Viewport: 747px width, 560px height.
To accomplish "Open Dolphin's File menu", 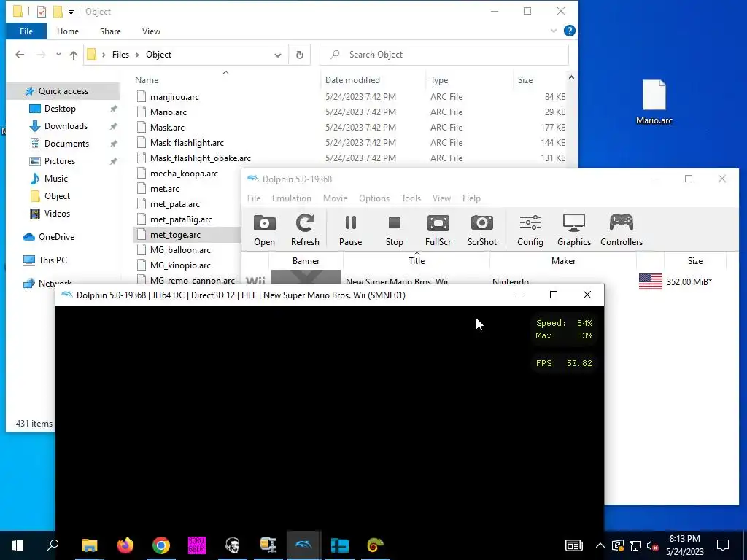I will pyautogui.click(x=254, y=198).
